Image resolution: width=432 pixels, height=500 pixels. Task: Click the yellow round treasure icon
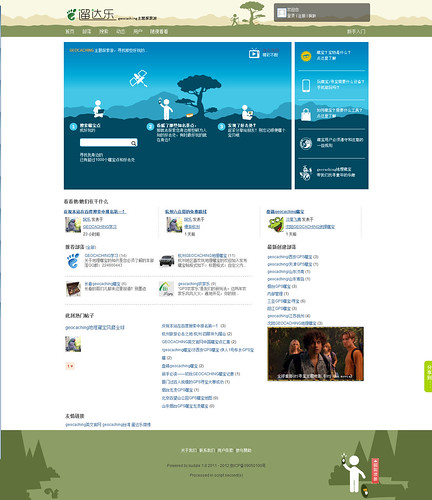(x=306, y=56)
